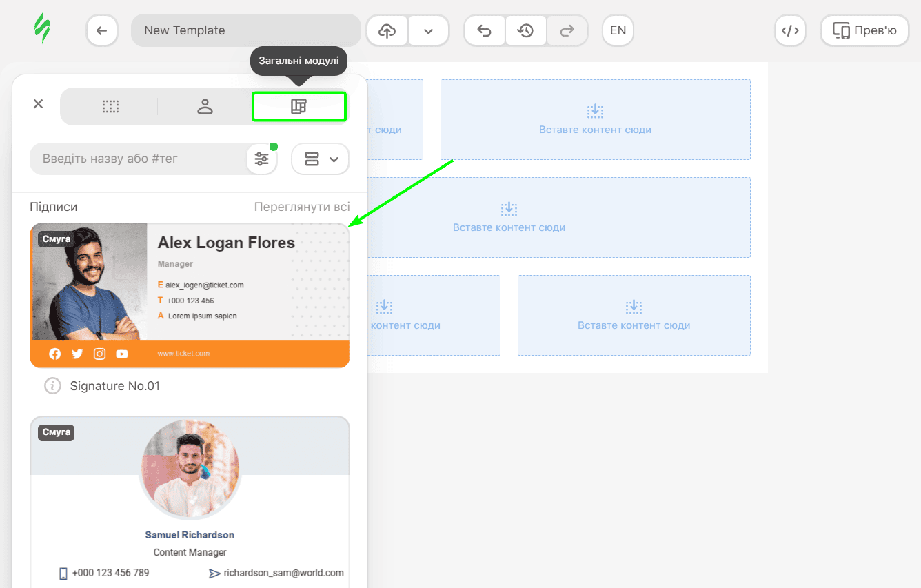
Task: Click the info icon beside Signature No.01
Action: [52, 386]
